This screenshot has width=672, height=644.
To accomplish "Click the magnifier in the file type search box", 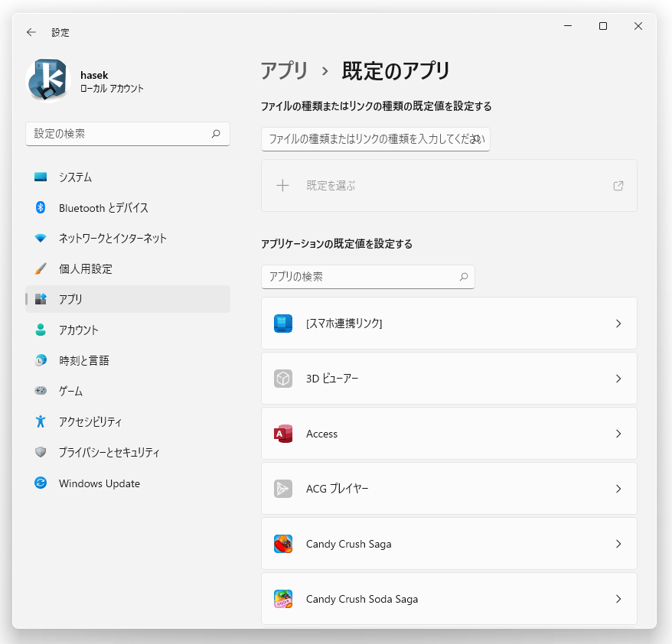I will [476, 138].
